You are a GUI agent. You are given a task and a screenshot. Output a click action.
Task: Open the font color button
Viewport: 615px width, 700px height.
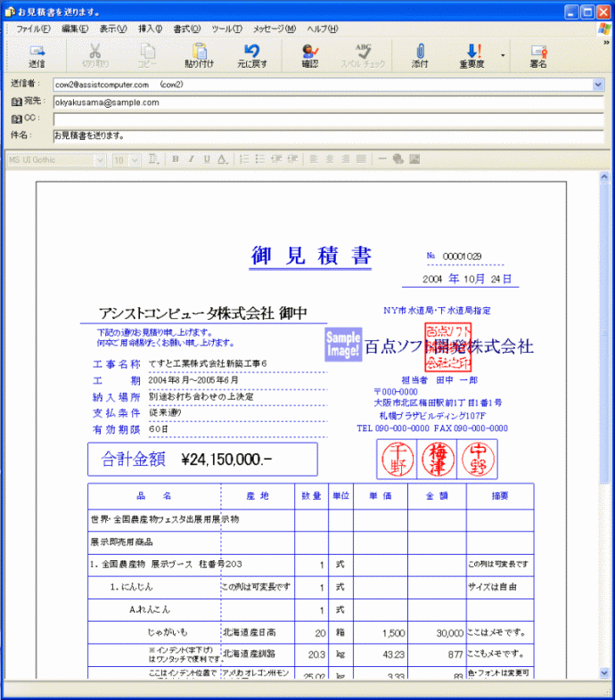tap(223, 159)
